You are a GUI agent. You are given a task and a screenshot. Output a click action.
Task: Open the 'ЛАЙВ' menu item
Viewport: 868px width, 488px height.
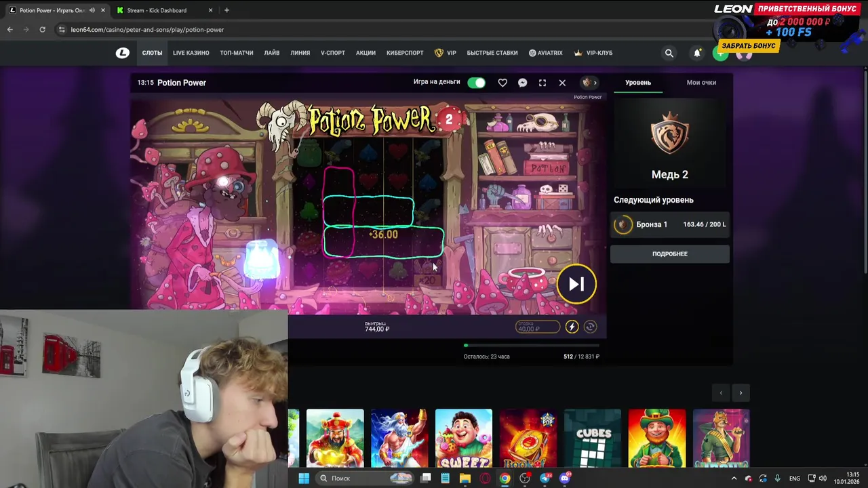pos(272,53)
